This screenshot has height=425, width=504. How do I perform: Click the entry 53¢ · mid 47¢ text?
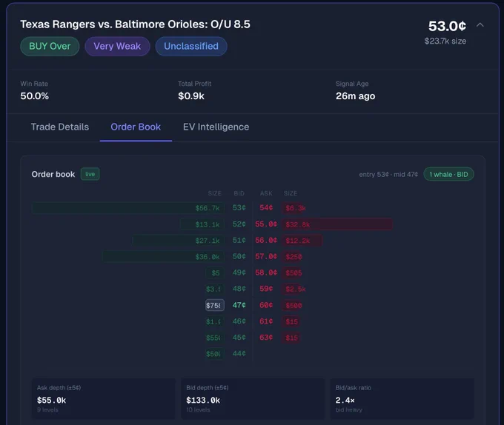[x=388, y=174]
